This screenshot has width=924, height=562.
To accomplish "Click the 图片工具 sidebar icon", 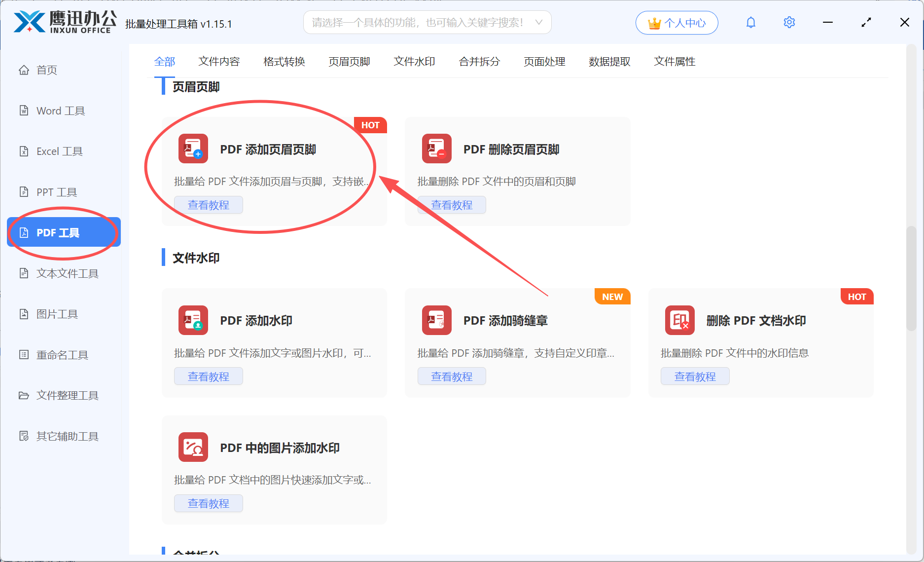I will [x=24, y=314].
